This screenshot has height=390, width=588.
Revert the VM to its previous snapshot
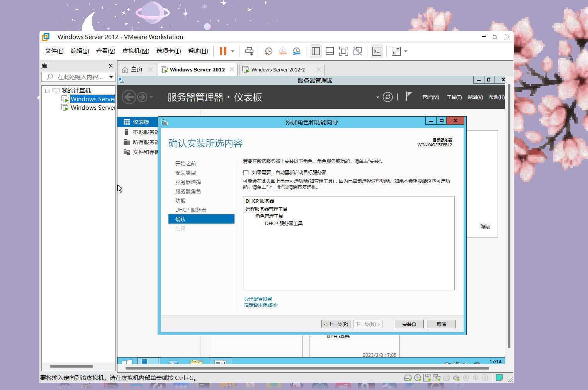(x=283, y=51)
